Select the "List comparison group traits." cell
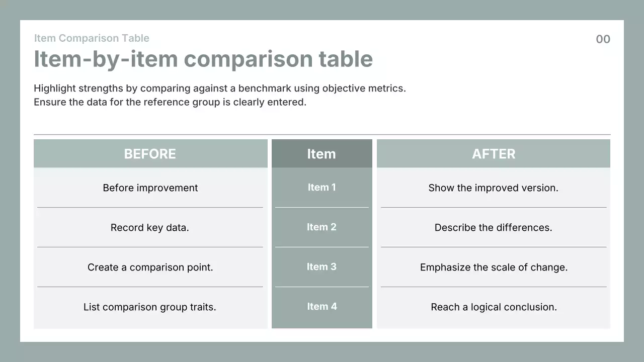644x362 pixels. (x=150, y=307)
